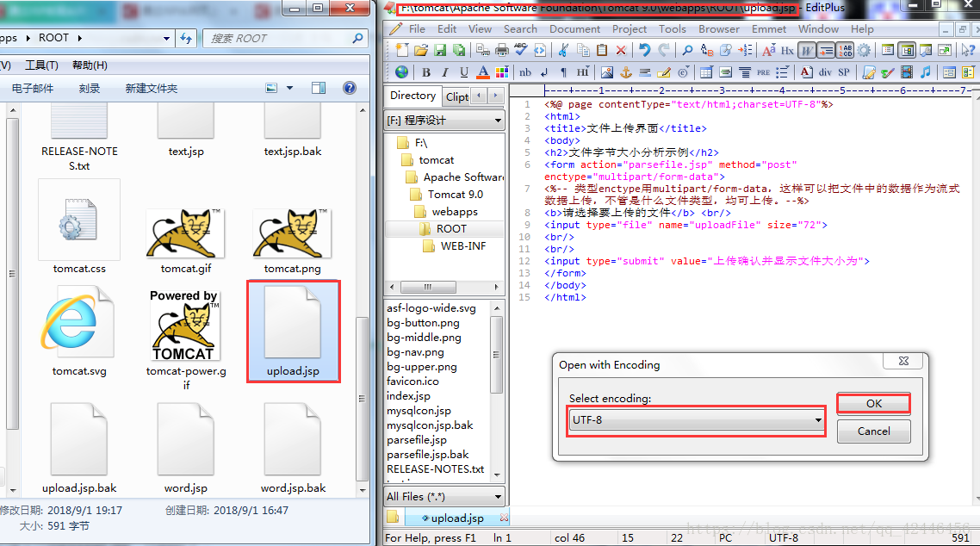Run the ABC spell check
This screenshot has width=980, height=546.
click(x=521, y=50)
